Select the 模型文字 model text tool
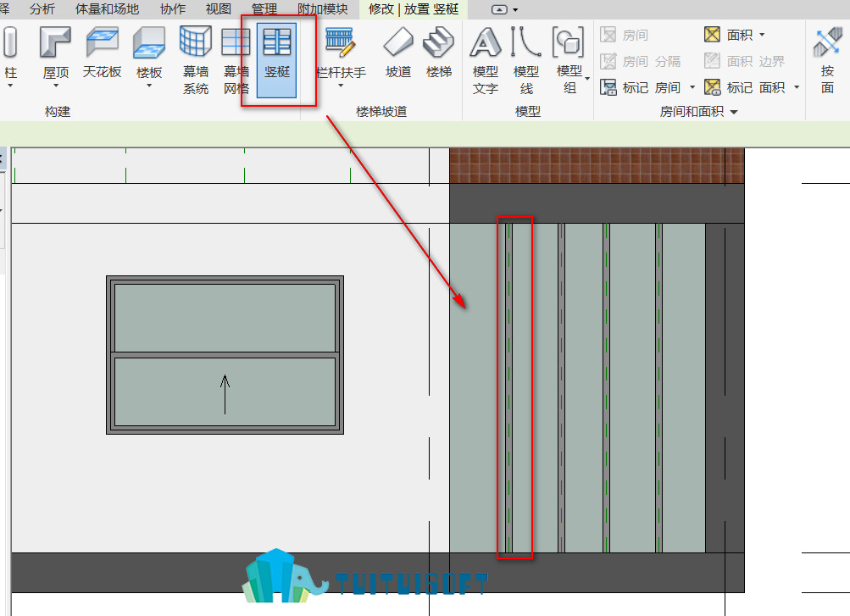Viewport: 850px width, 616px height. (x=486, y=60)
